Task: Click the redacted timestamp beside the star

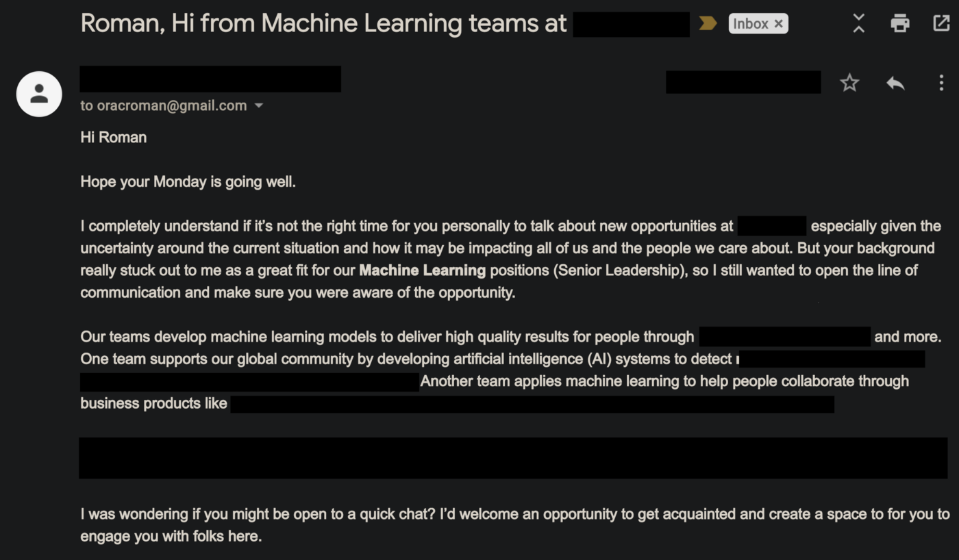Action: pyautogui.click(x=743, y=83)
